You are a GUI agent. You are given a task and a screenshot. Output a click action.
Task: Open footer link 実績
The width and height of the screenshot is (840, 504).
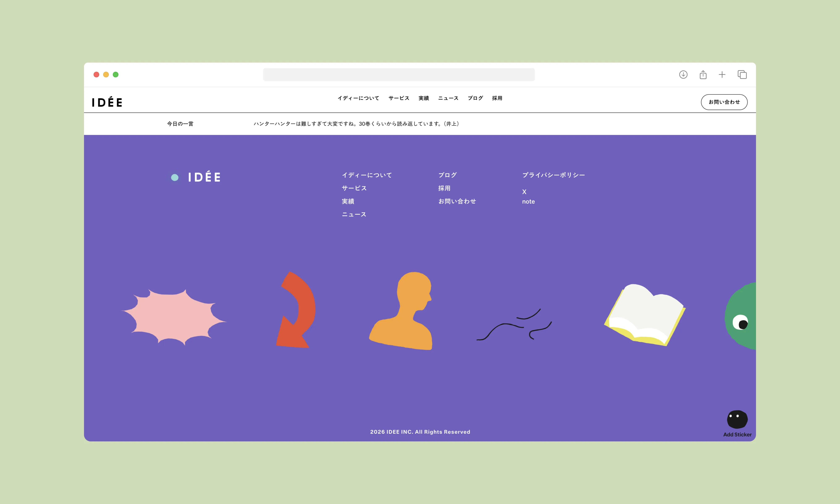(x=348, y=201)
